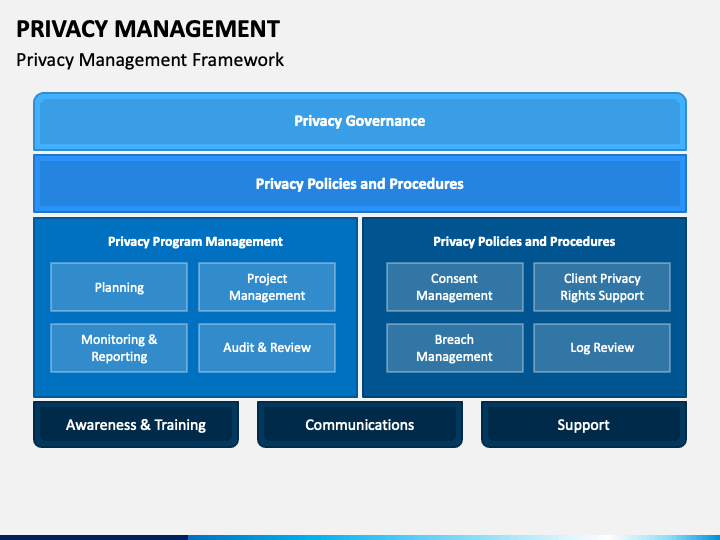Click the Consent Management box
Image resolution: width=720 pixels, height=540 pixels.
coord(455,287)
